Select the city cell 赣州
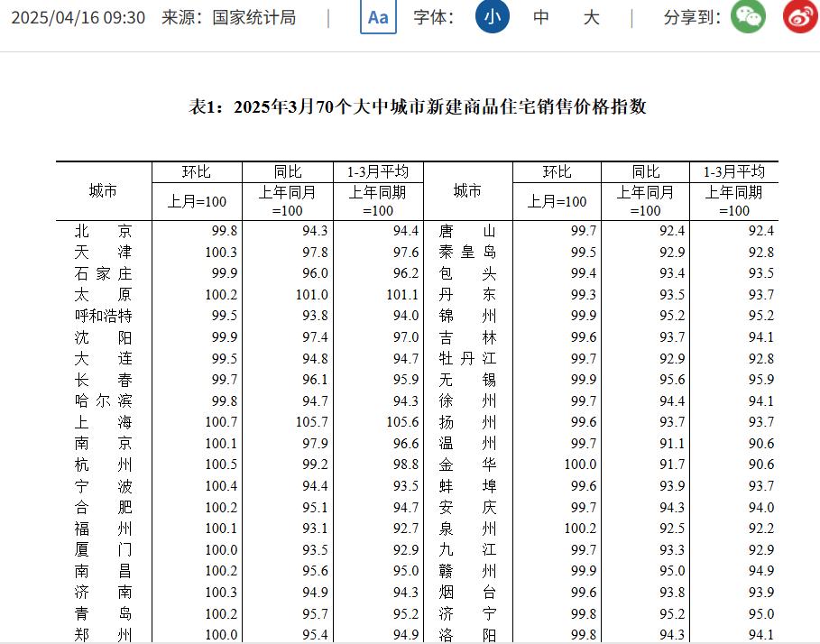Viewport: 820px width, 644px height. (467, 571)
